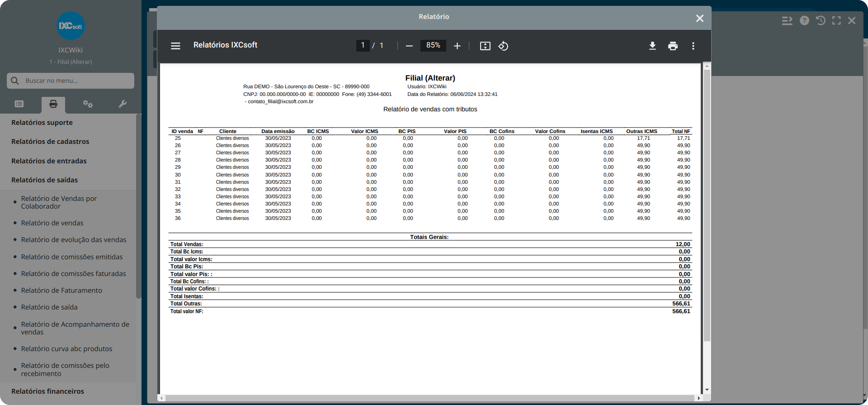Close the Relatório dialog
The image size is (868, 405).
pyautogui.click(x=700, y=18)
